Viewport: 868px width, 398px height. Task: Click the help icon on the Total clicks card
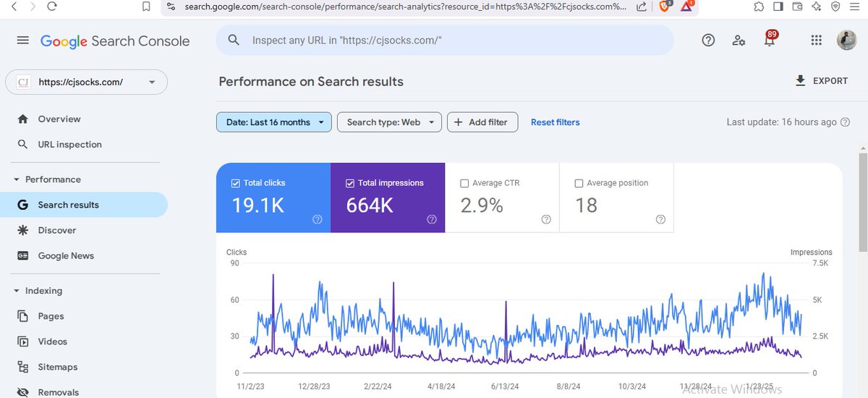pos(317,219)
